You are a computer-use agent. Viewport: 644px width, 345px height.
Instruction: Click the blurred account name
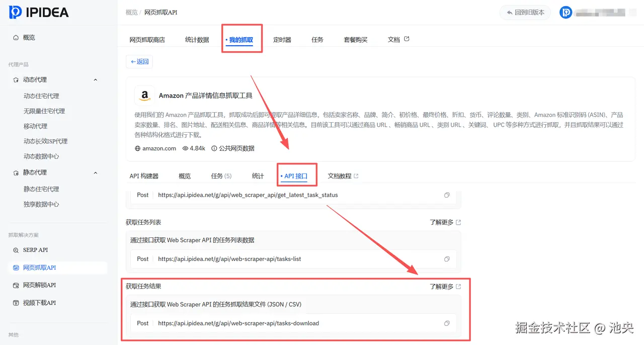[600, 13]
